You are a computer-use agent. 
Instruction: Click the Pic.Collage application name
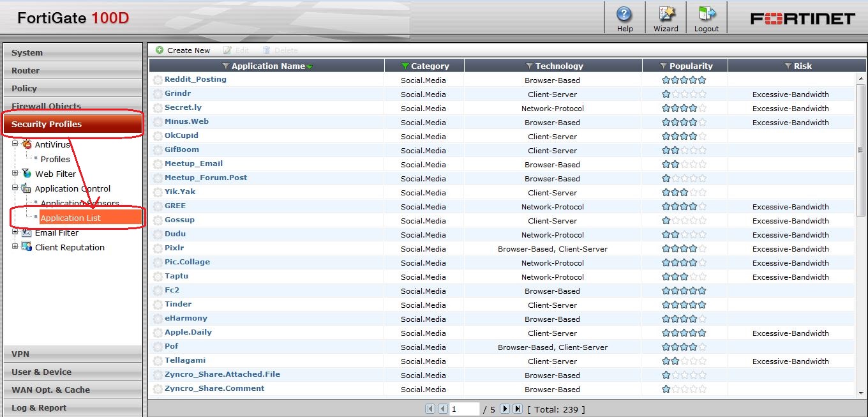click(x=187, y=262)
